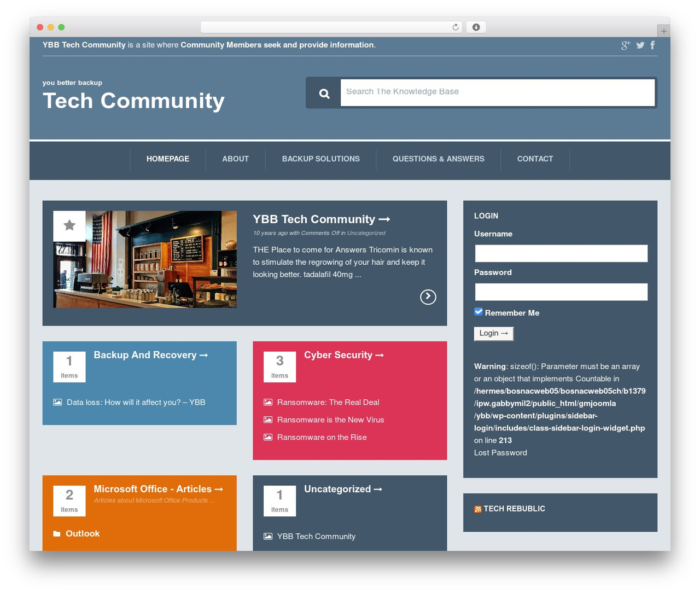700x593 pixels.
Task: Click the search magnifier icon
Action: click(324, 94)
